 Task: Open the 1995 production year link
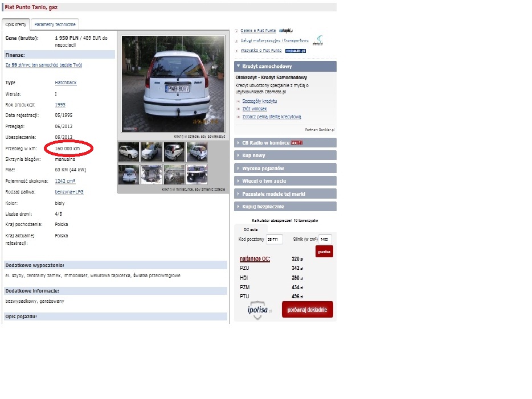60,105
